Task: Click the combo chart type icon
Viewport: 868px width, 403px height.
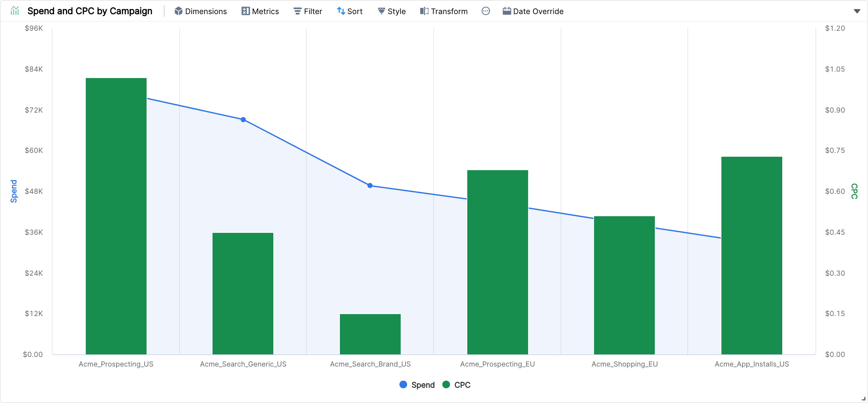Action: click(14, 11)
